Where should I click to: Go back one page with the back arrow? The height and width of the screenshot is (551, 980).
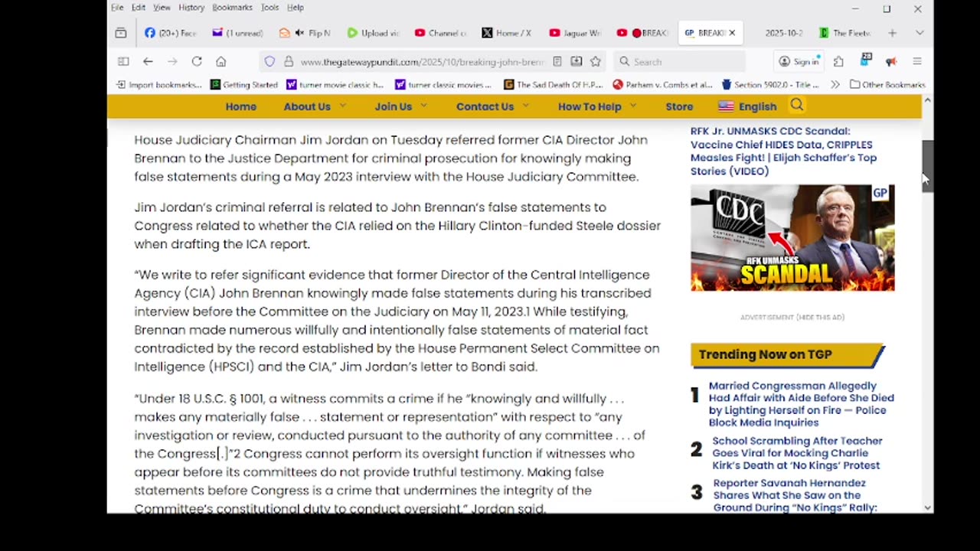pos(148,61)
